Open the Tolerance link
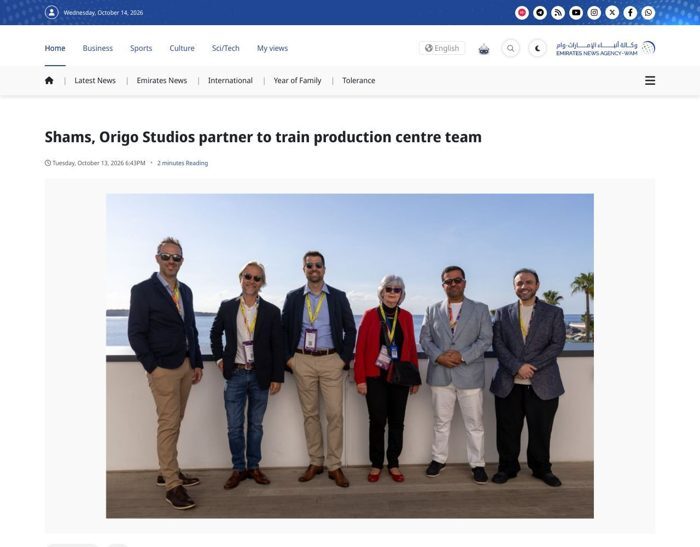This screenshot has height=547, width=700. point(358,80)
